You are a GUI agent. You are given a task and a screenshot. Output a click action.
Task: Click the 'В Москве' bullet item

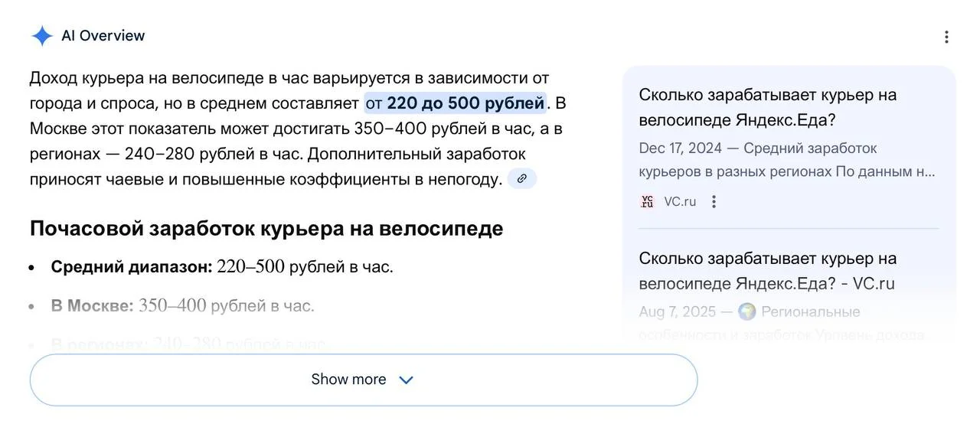[182, 306]
